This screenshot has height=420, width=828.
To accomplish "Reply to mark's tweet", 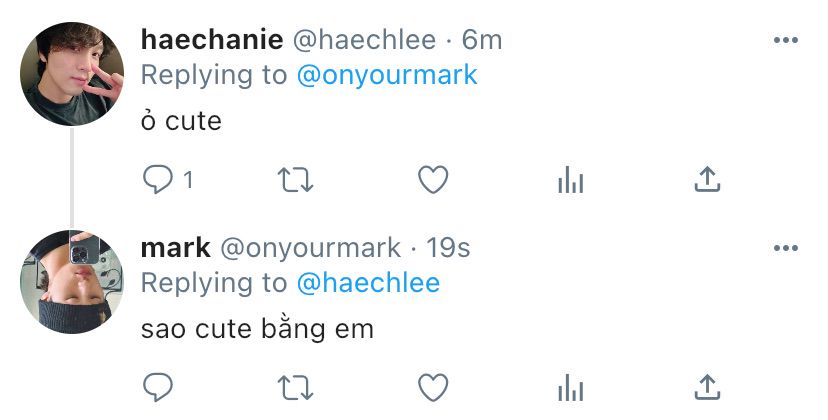I will coord(158,387).
